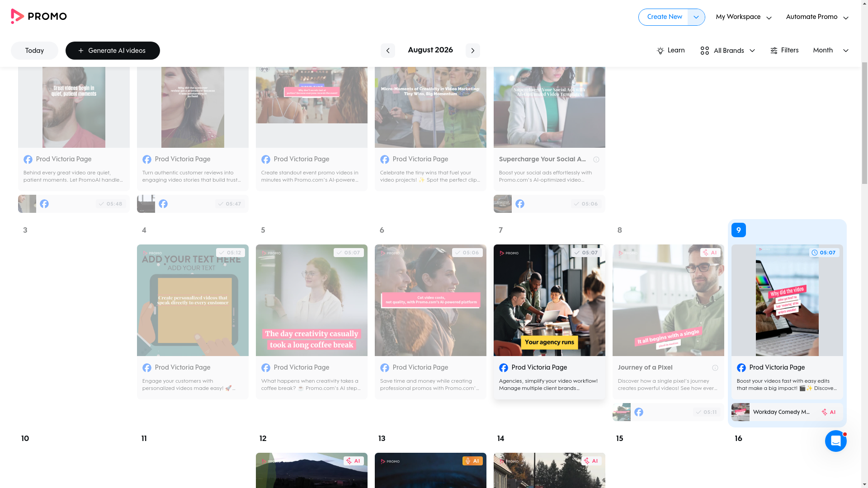The height and width of the screenshot is (488, 868).
Task: Click info icon beside Supercharge Your Social A...
Action: 596,160
